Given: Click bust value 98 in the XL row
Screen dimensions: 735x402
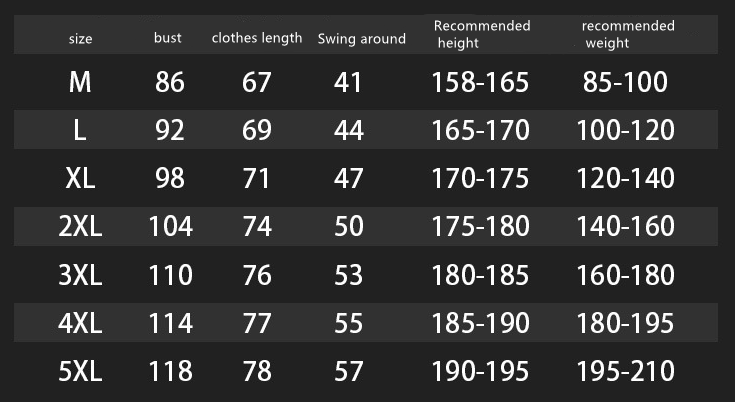Looking at the screenshot, I should (x=170, y=178).
